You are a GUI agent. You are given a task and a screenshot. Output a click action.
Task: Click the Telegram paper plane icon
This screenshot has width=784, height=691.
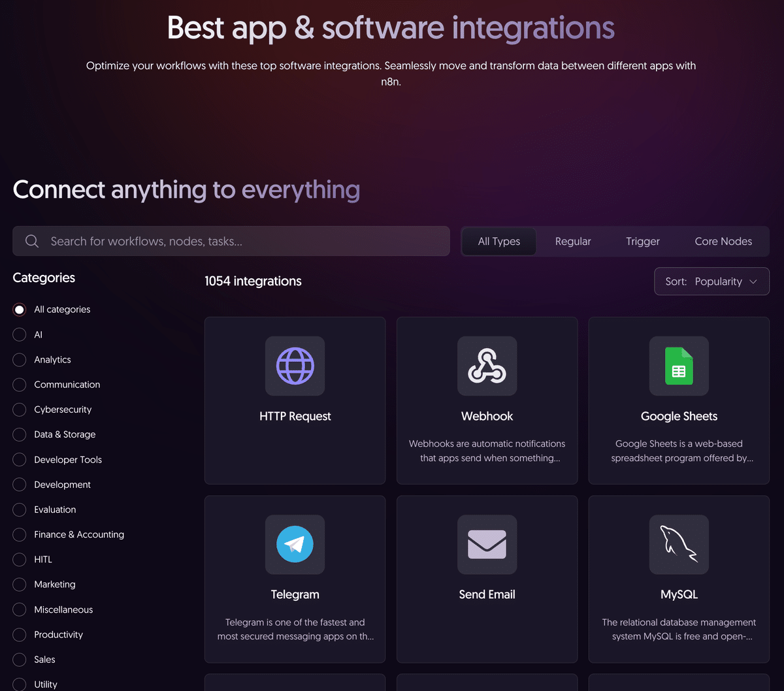[295, 545]
